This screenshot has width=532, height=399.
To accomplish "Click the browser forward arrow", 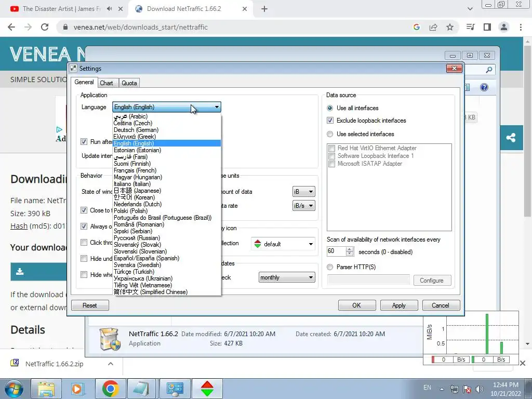I will click(28, 27).
